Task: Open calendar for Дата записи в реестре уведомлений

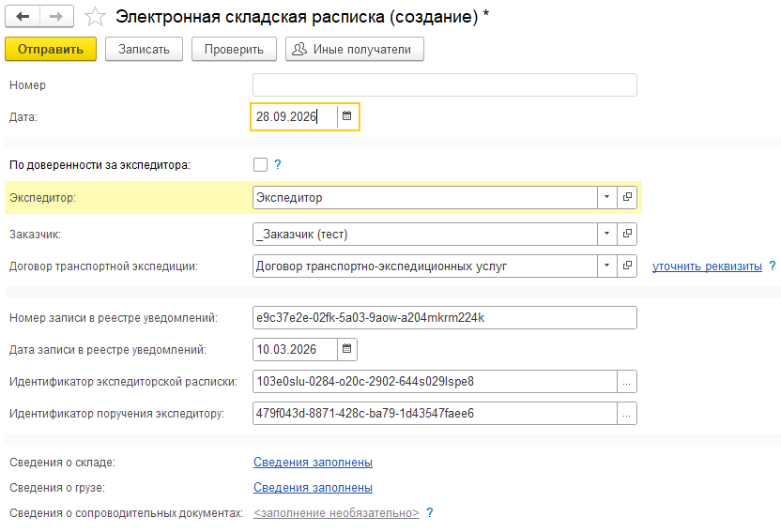Action: click(347, 349)
